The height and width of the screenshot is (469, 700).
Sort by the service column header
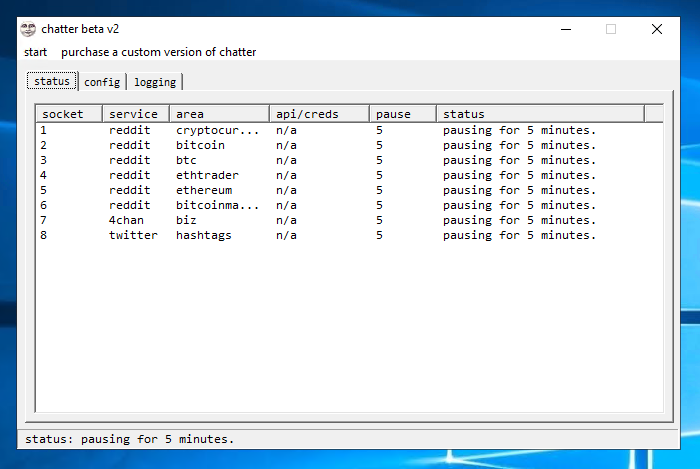136,114
